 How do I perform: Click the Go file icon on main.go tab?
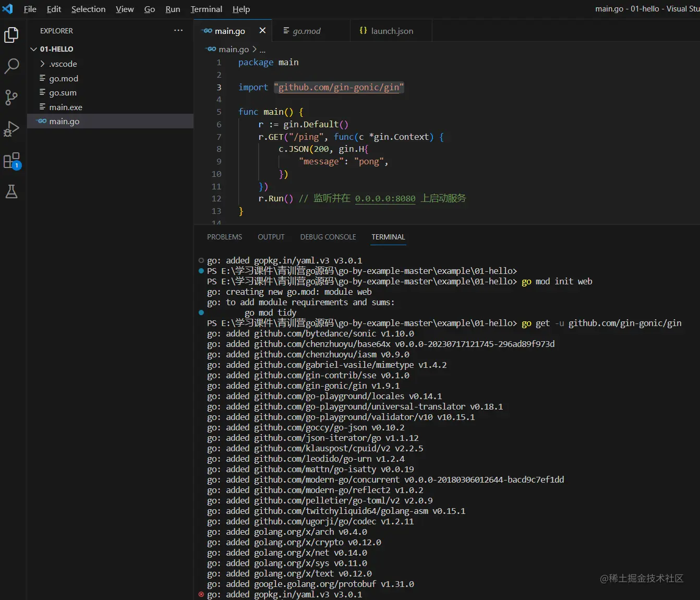tap(208, 31)
